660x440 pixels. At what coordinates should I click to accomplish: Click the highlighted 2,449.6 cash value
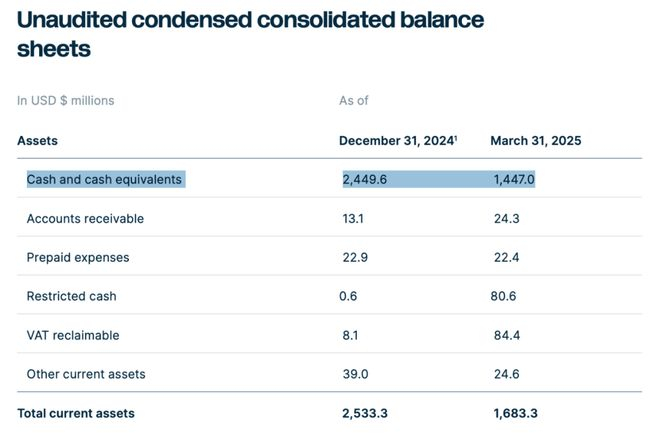(x=364, y=179)
